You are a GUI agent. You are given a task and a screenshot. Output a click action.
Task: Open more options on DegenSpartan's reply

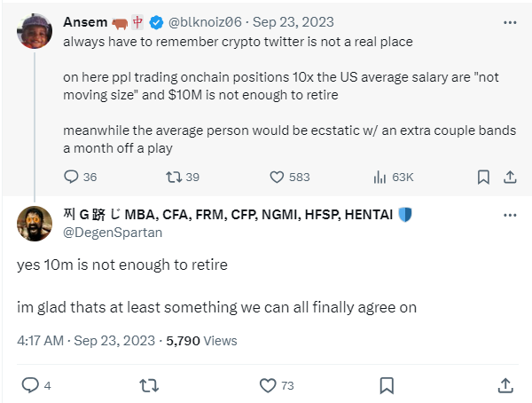coord(509,215)
